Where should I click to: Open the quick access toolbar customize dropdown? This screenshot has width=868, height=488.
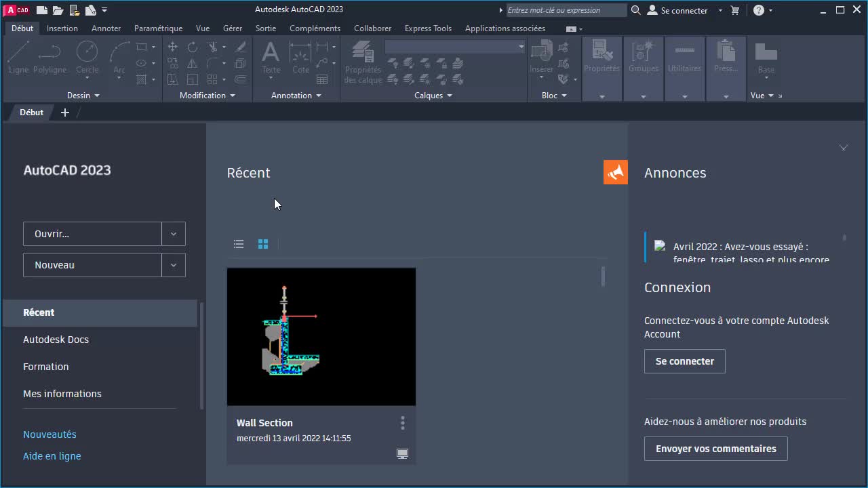click(x=104, y=10)
